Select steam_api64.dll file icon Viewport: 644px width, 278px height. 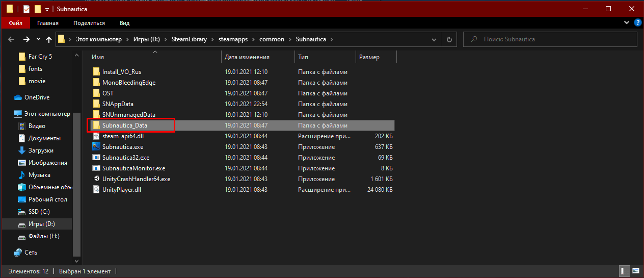tap(97, 136)
